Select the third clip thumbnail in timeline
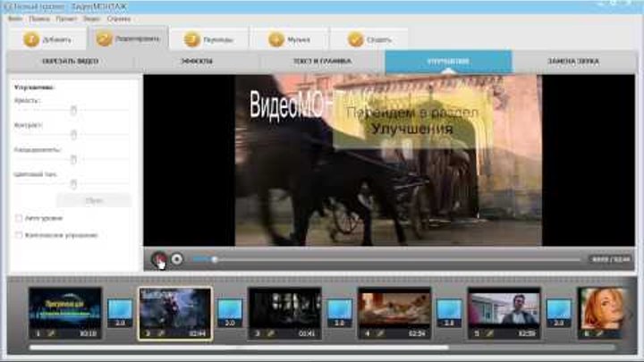This screenshot has height=362, width=644. point(284,307)
